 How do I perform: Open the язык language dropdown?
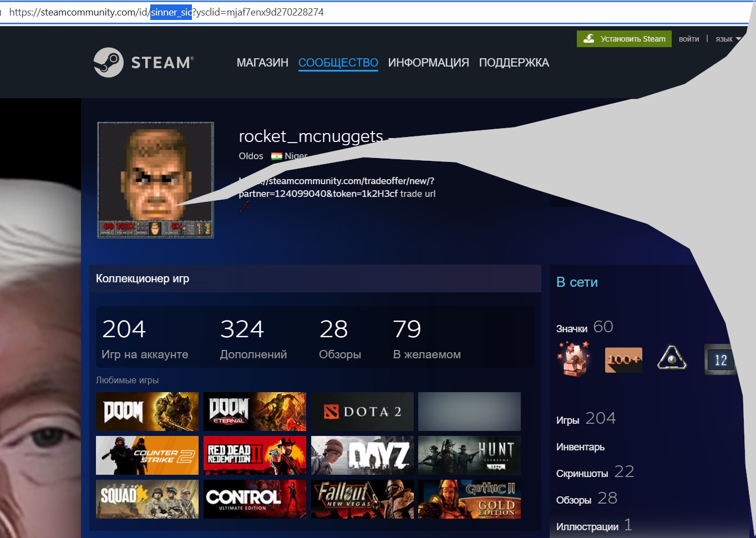tap(728, 39)
